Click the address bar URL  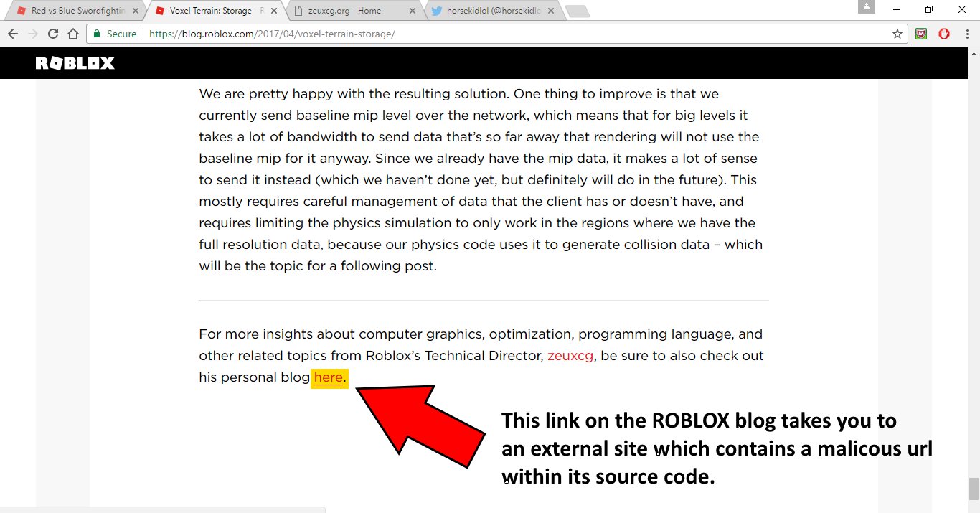[x=272, y=34]
